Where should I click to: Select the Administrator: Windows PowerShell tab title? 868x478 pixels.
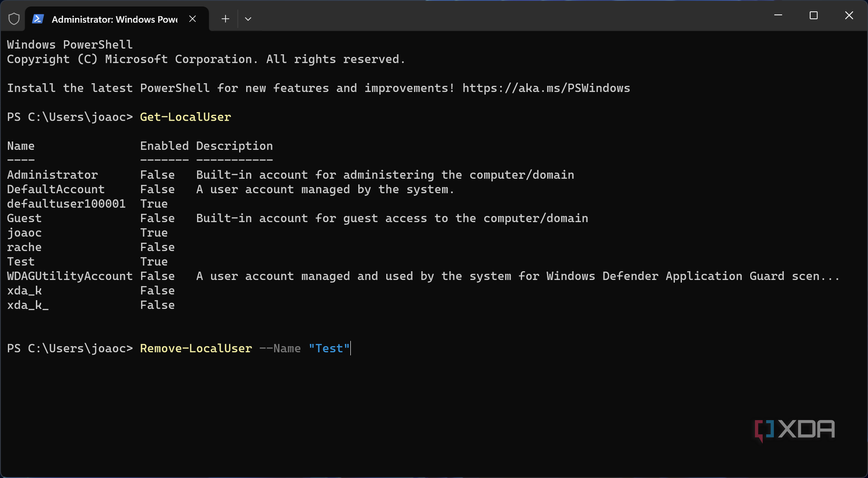tap(114, 19)
